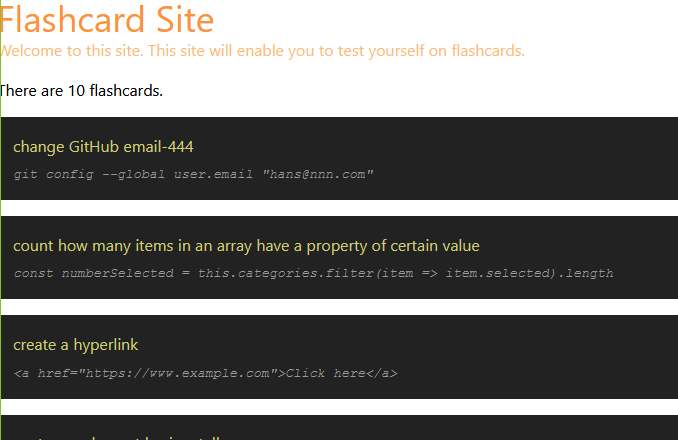The image size is (678, 440).
Task: Open the 'change GitHub email-444' flashcard title
Action: (x=103, y=147)
